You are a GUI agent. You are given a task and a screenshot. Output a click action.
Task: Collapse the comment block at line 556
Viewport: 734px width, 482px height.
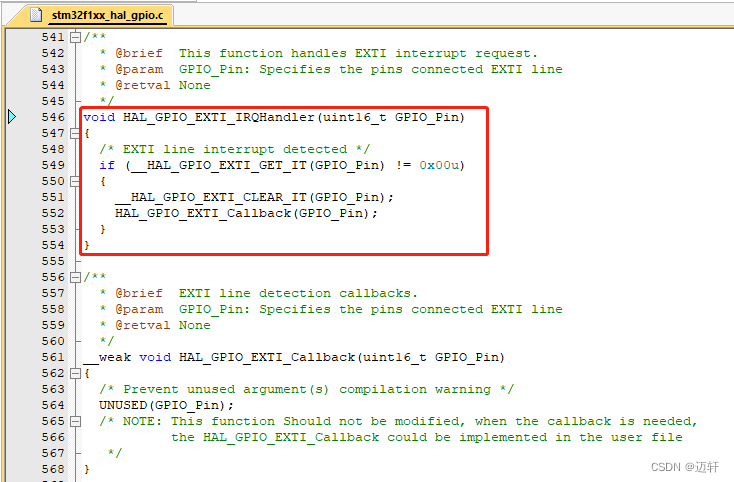[75, 278]
